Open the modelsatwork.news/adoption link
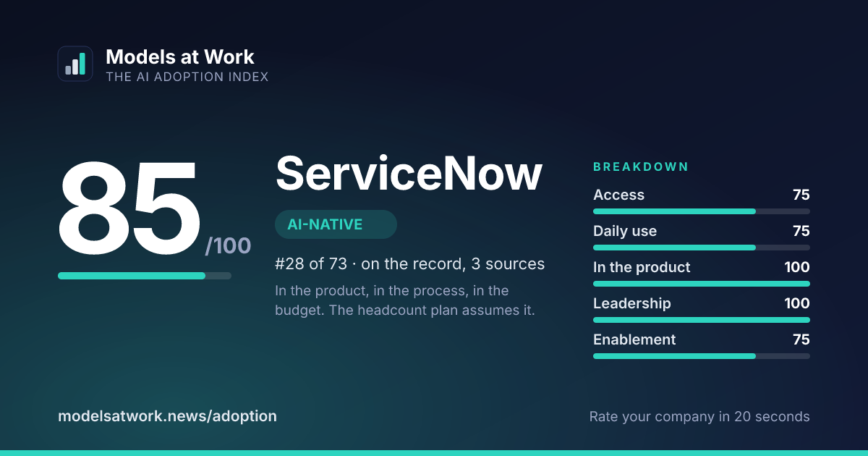This screenshot has height=456, width=868. (x=167, y=416)
